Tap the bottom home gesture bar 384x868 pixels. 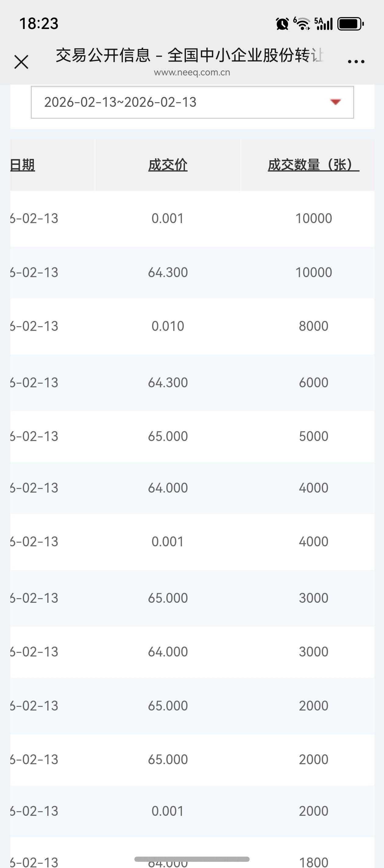[192, 859]
